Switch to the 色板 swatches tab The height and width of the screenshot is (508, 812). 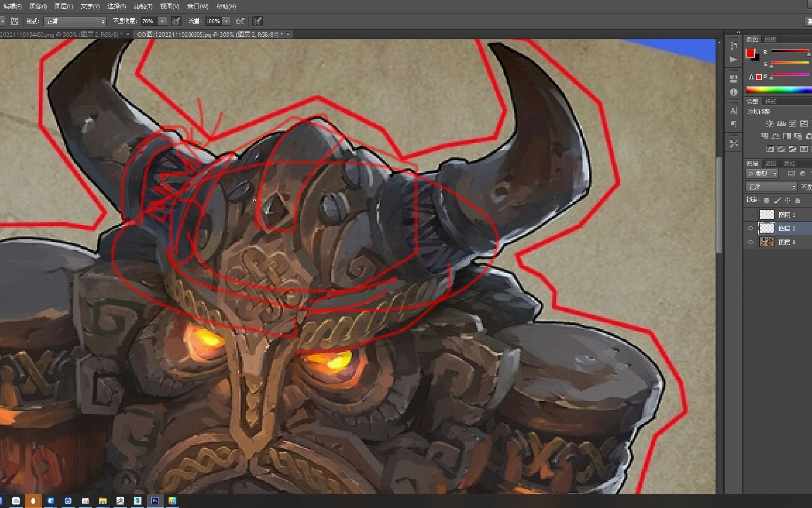click(770, 39)
